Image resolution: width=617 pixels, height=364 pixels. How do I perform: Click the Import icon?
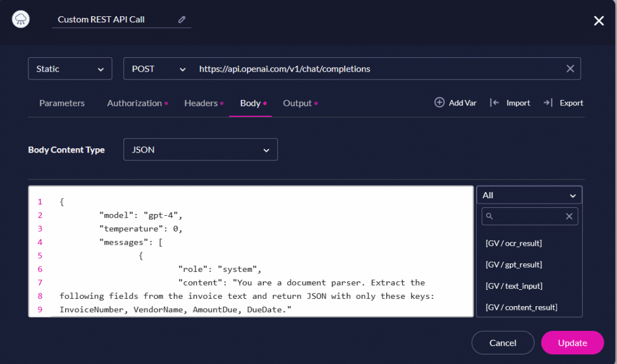point(496,102)
